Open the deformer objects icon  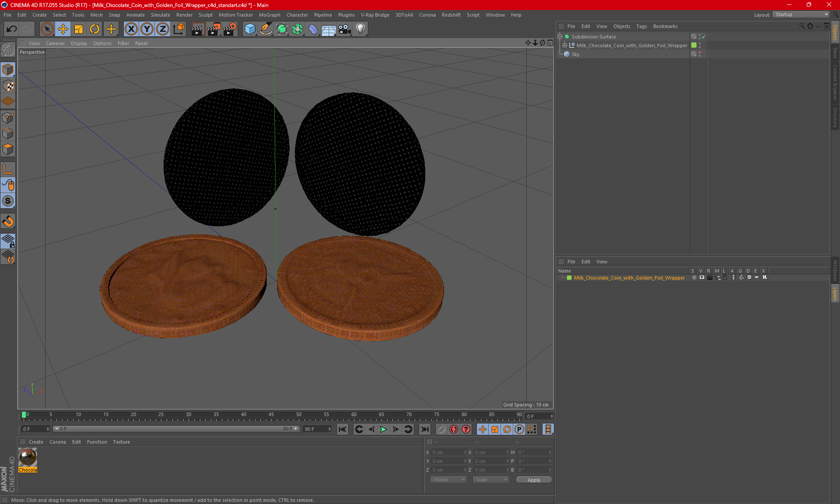point(313,29)
